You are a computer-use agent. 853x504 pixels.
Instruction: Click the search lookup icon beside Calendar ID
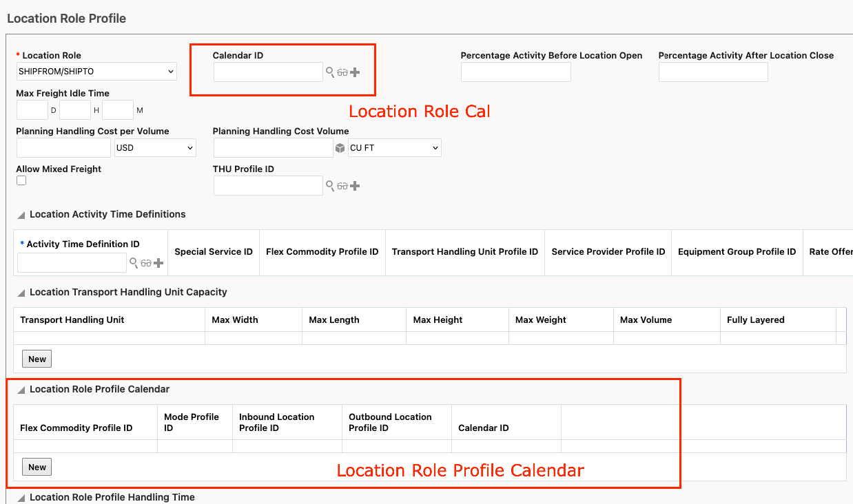click(329, 72)
